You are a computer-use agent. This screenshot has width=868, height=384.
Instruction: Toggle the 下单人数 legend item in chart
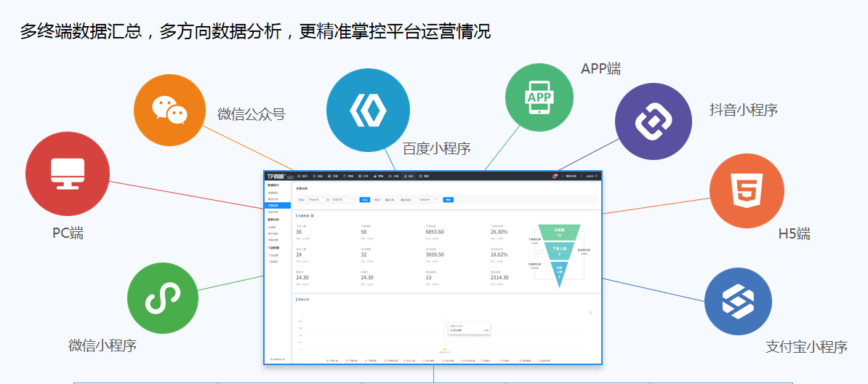coord(332,360)
